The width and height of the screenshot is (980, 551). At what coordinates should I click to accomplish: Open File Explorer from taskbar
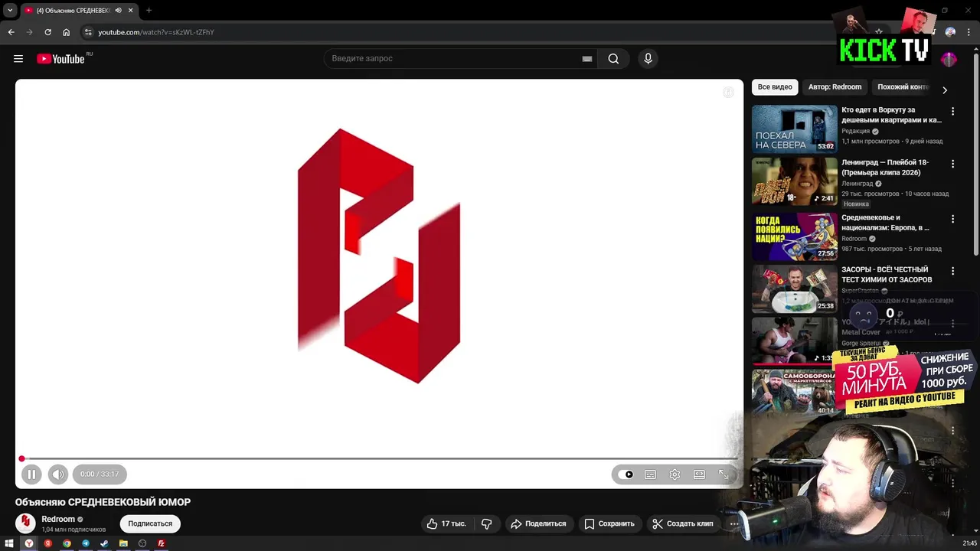123,543
